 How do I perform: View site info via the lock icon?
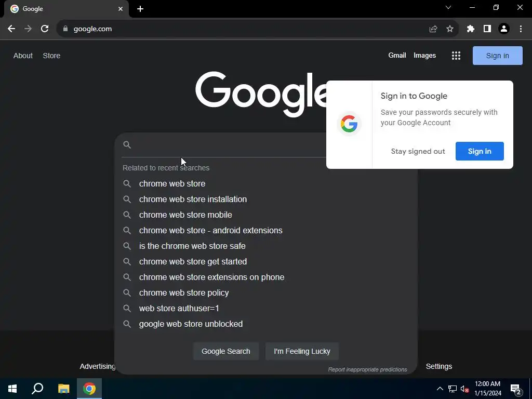coord(65,29)
